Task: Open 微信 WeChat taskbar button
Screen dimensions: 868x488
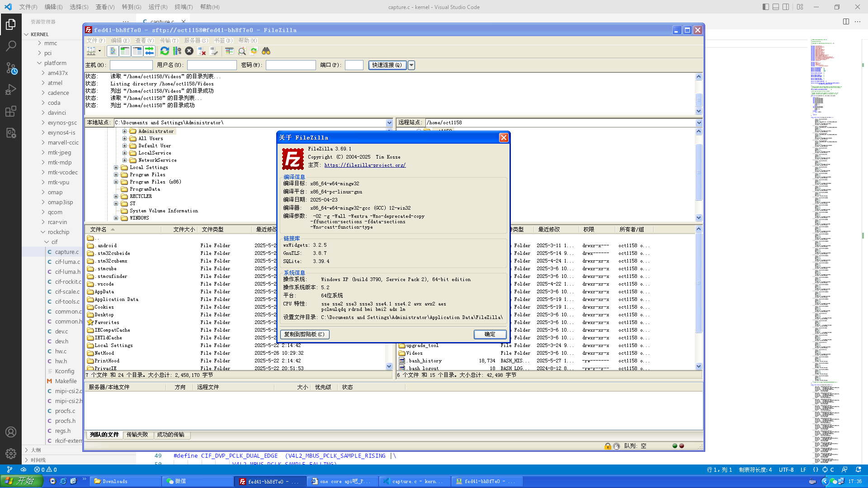Action: tap(198, 482)
